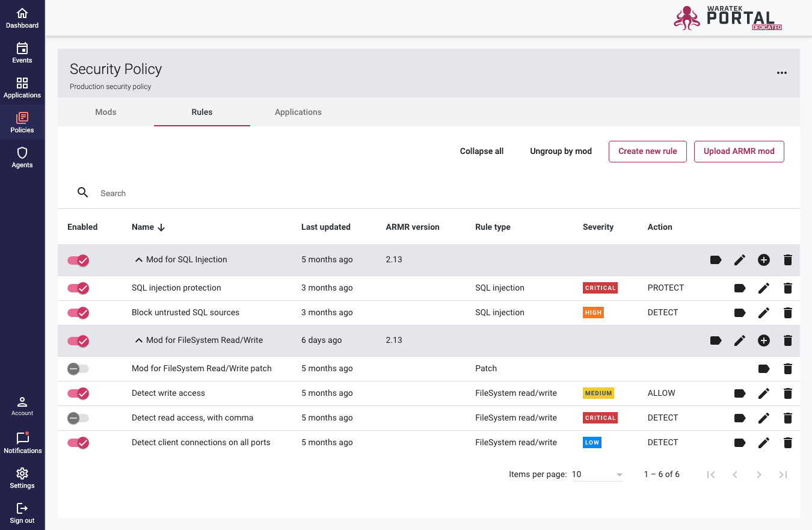Click the Severity column header

[x=598, y=227]
